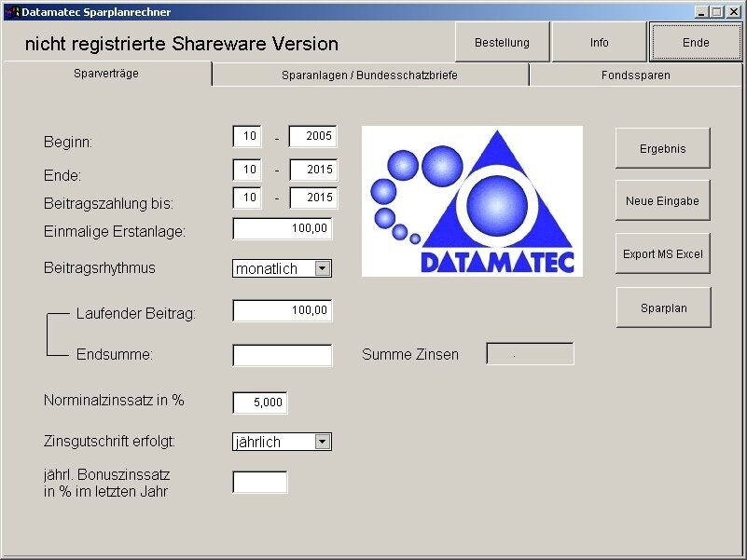Click the Beitragszahlung bis year field
Screen dimensions: 747x560
click(x=313, y=198)
